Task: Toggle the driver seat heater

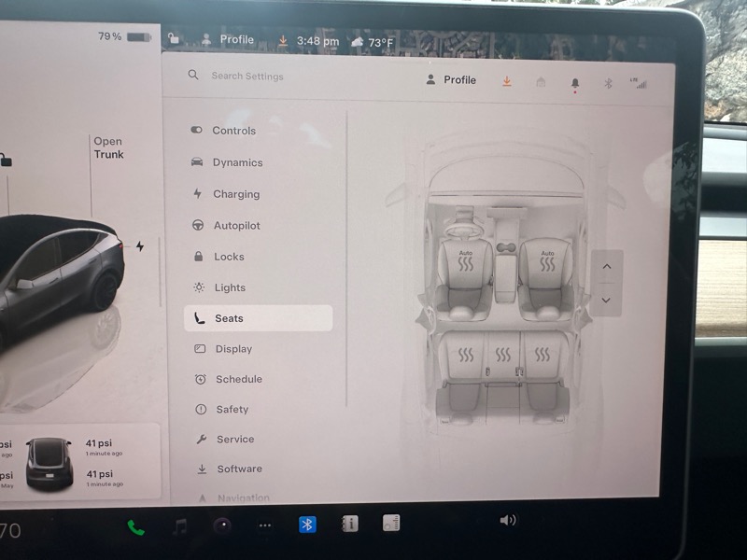Action: tap(466, 260)
